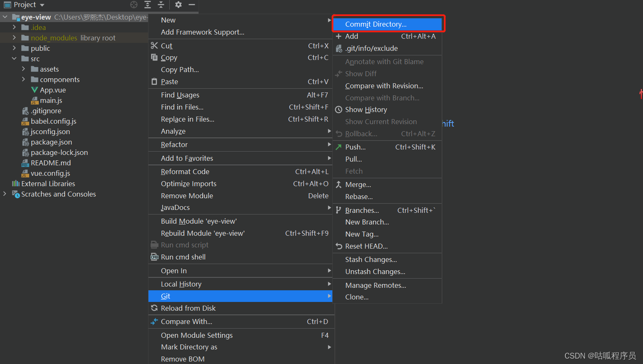The image size is (643, 364).
Task: Click the undo arrow icon beside Reset HEAD
Action: [339, 246]
